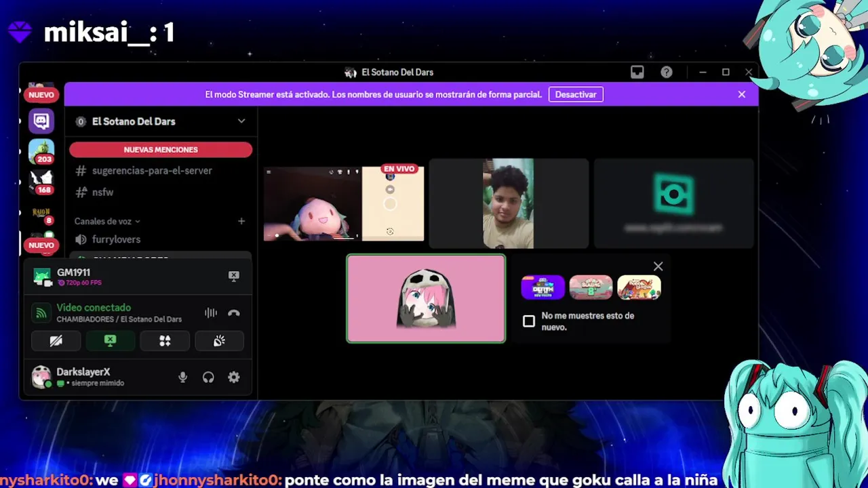Collapse the Canales de voz category
The width and height of the screenshot is (868, 488).
coord(107,221)
